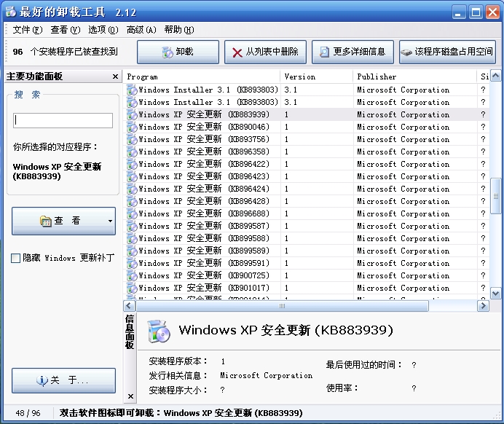This screenshot has height=424, width=504.
Task: Click the vertical scrollbar thumb of the list
Action: [496, 196]
